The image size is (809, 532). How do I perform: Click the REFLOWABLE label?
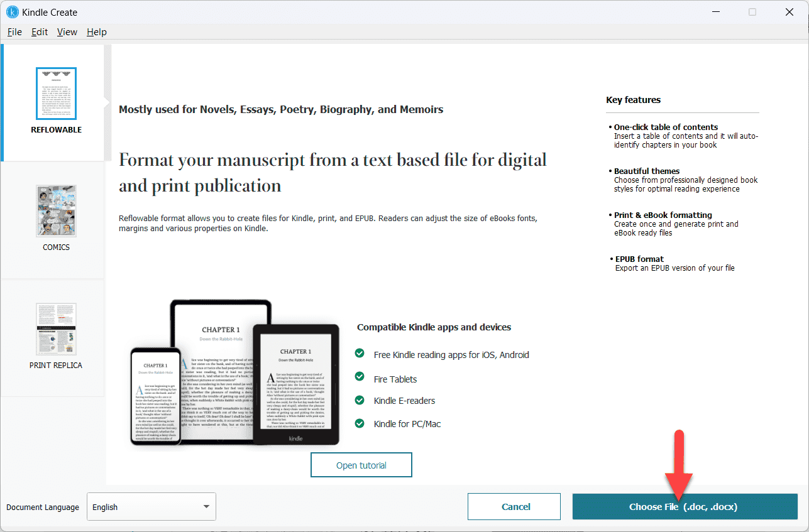coord(56,130)
